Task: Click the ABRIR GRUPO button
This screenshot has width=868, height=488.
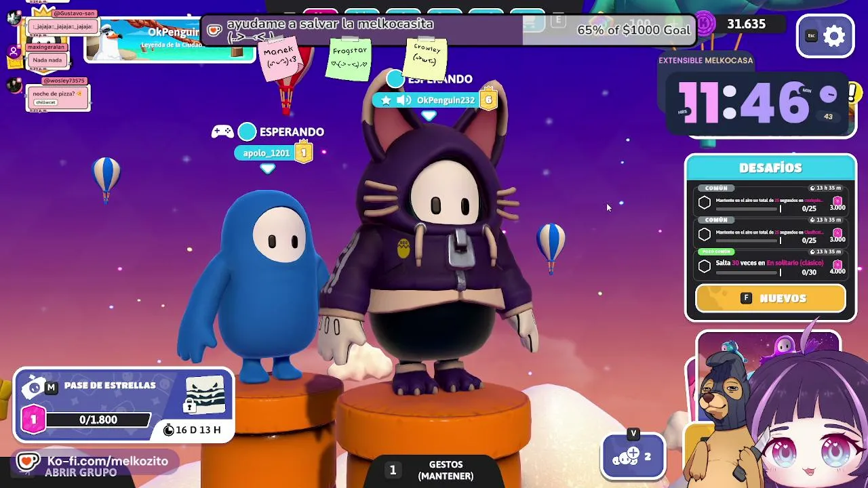Action: [x=81, y=472]
